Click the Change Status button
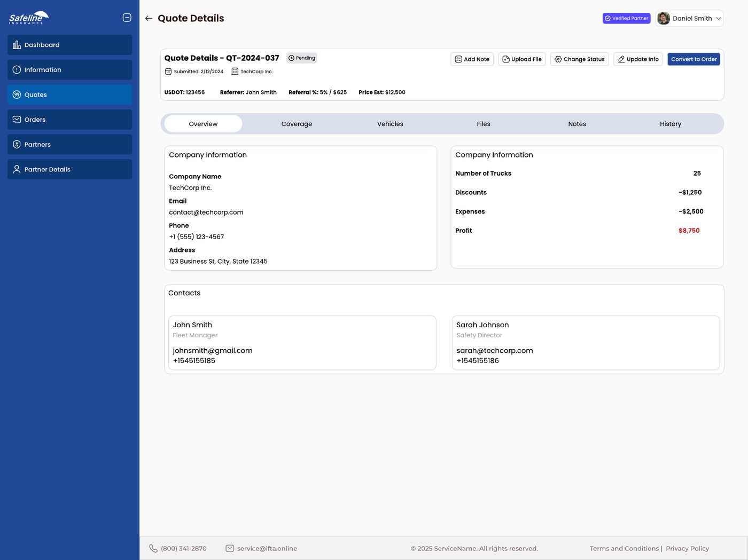Viewport: 748px width, 560px height. coord(580,59)
